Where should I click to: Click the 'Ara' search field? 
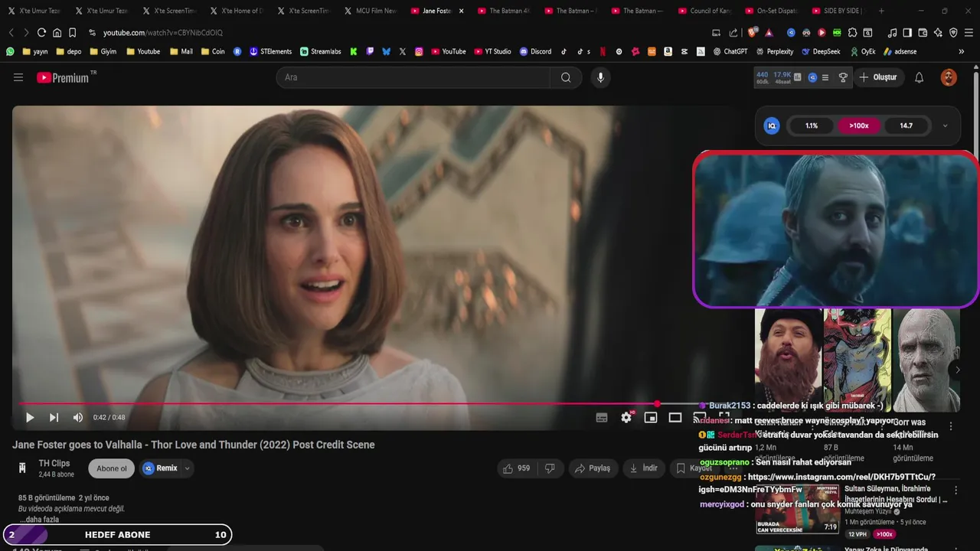coord(413,77)
